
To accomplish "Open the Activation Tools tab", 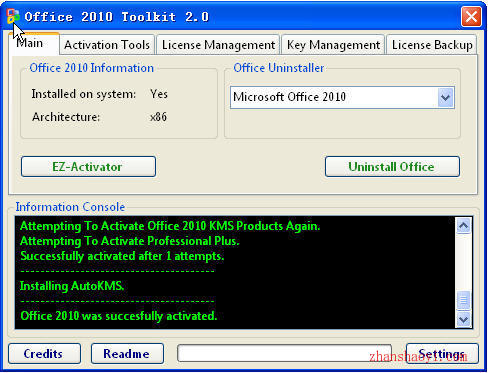I will (x=107, y=45).
